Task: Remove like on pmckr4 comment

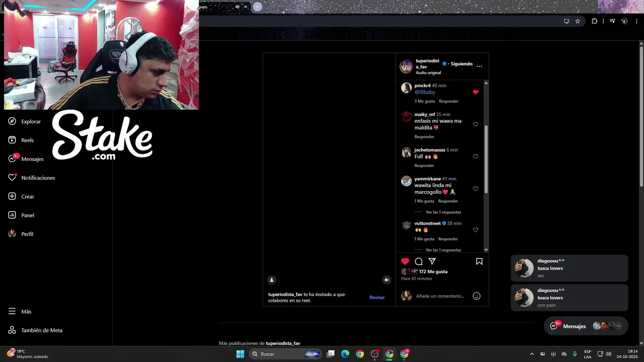Action: [475, 92]
